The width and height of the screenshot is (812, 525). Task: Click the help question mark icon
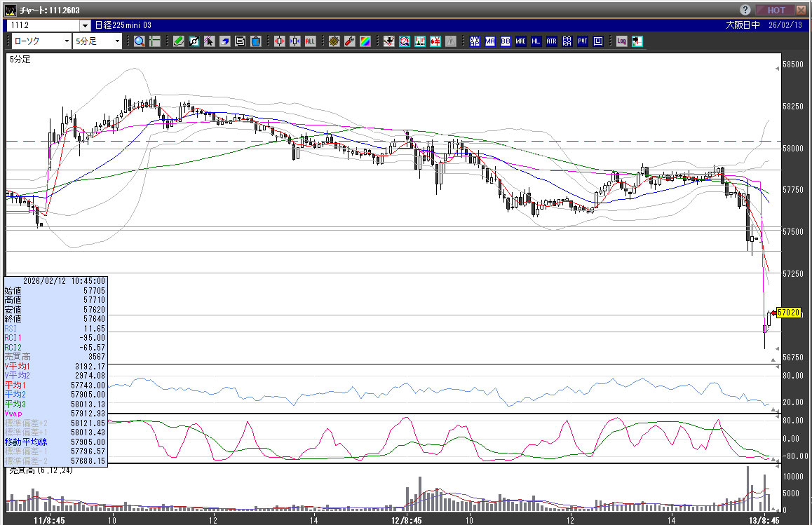pyautogui.click(x=745, y=10)
